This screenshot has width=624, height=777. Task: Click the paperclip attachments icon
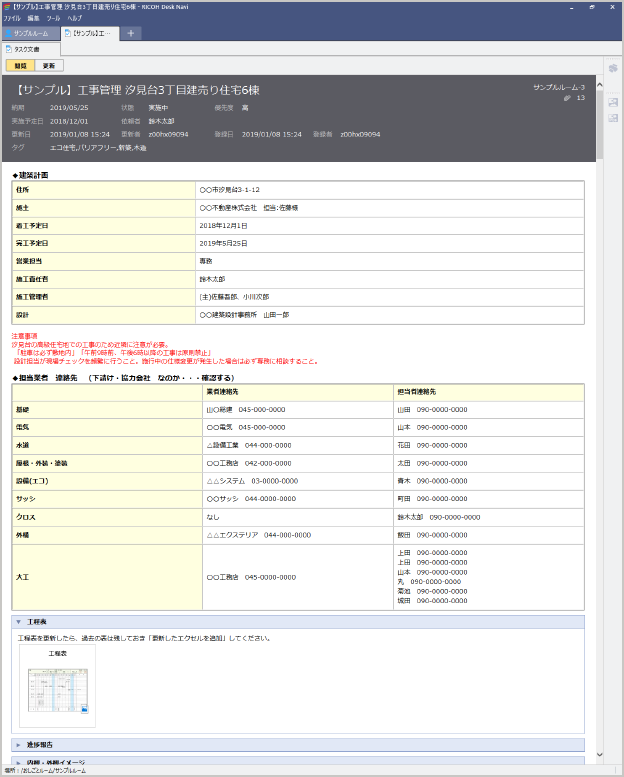coord(568,98)
